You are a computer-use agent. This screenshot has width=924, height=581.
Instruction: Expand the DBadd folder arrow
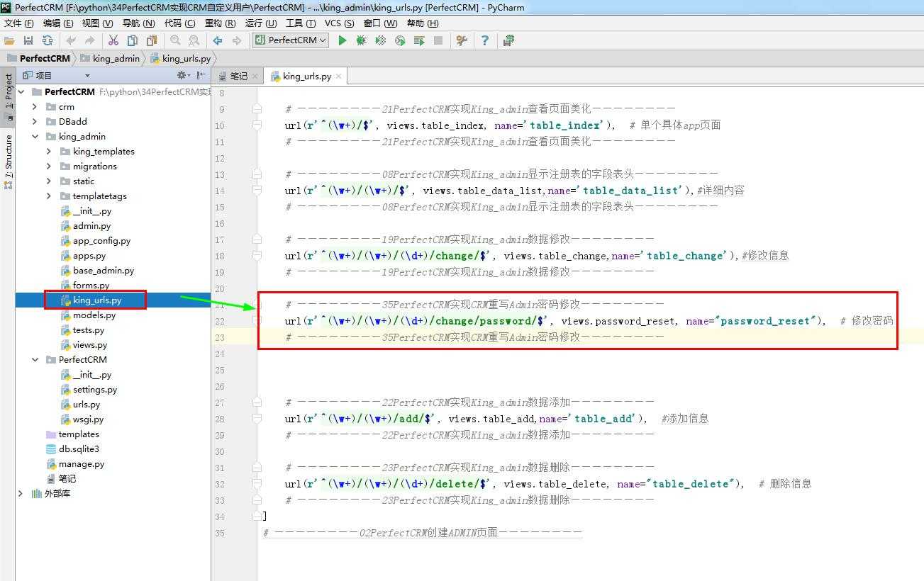(35, 121)
